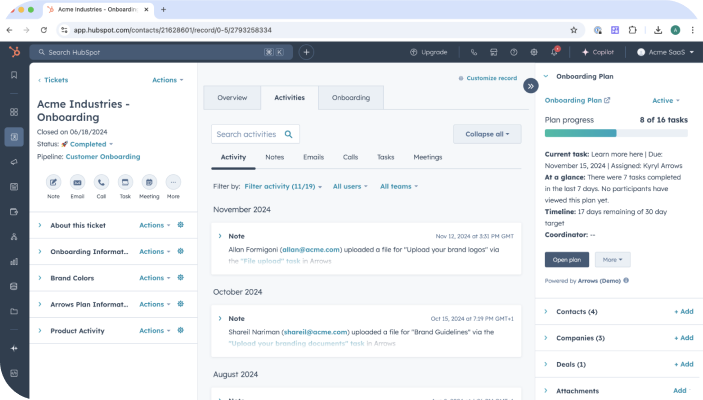Open the Collapse all dropdown
The width and height of the screenshot is (703, 400).
click(x=487, y=134)
